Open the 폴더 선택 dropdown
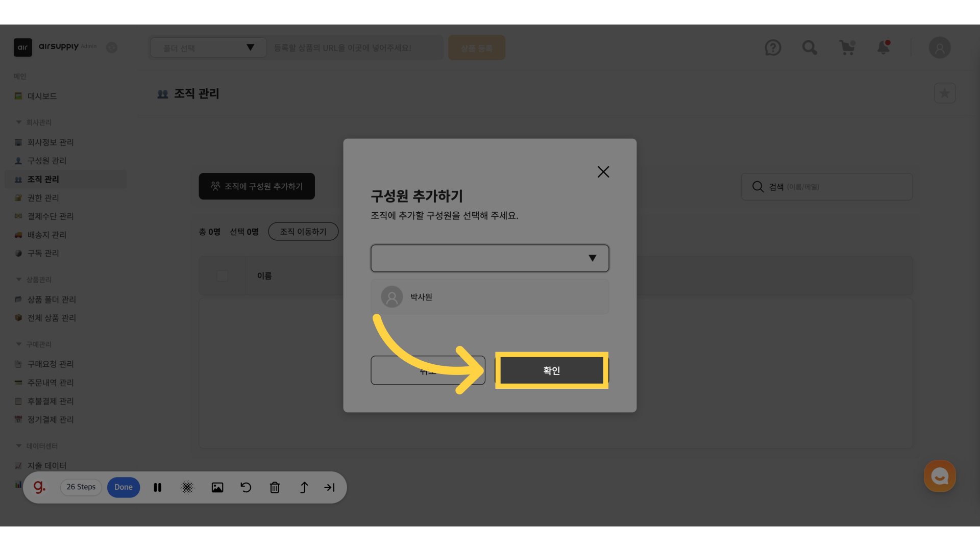980x551 pixels. pos(208,48)
